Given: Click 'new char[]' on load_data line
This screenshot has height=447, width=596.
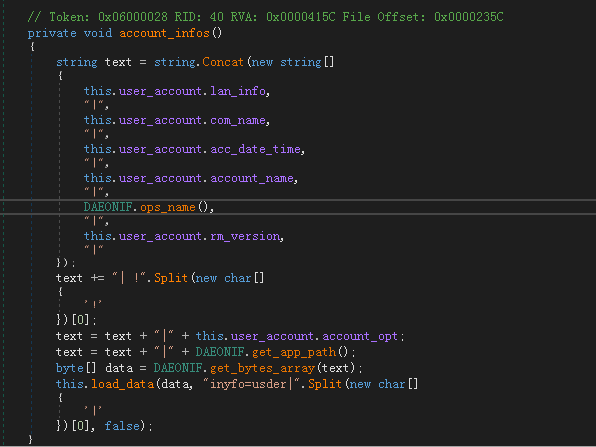Looking at the screenshot, I should 384,384.
